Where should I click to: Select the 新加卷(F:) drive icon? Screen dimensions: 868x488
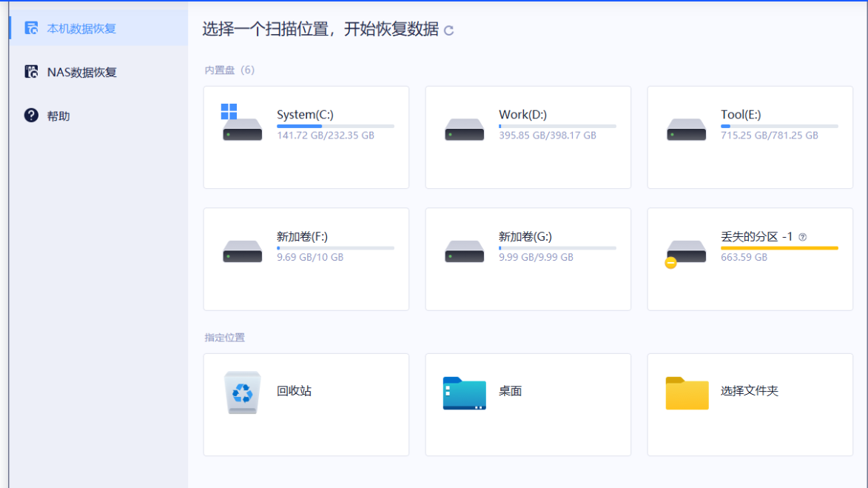[243, 251]
